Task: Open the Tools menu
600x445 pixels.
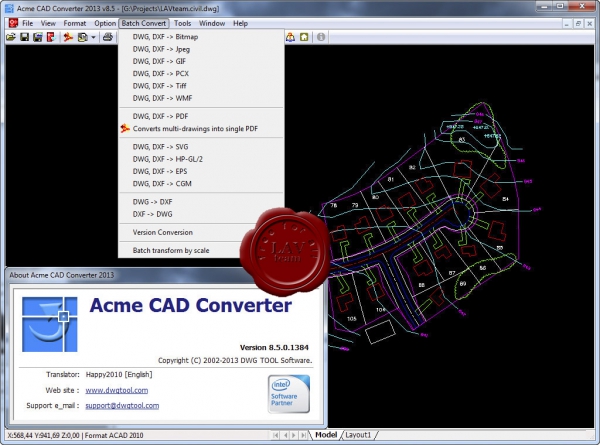Action: click(x=183, y=23)
